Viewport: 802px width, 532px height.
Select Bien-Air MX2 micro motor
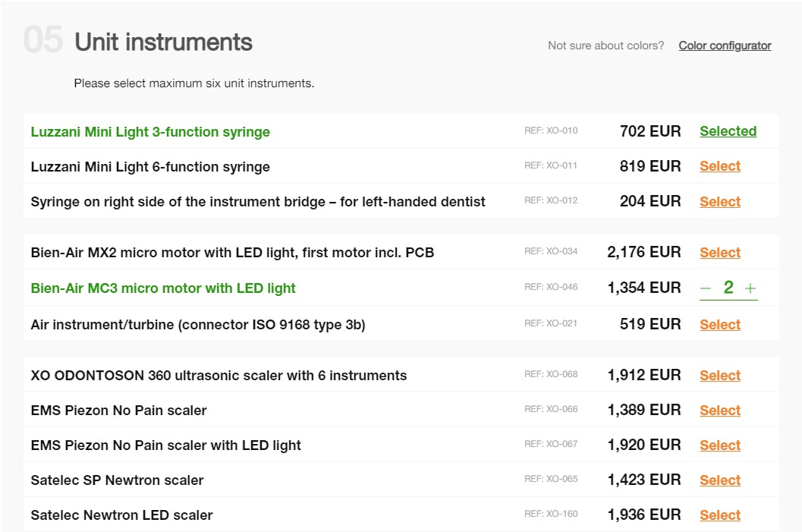tap(719, 253)
